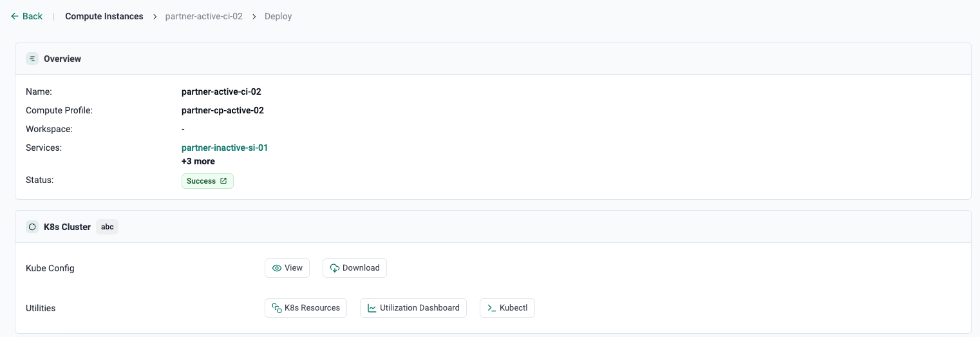Select partner-active-ci-02 breadcrumb
This screenshot has height=337, width=980.
204,16
